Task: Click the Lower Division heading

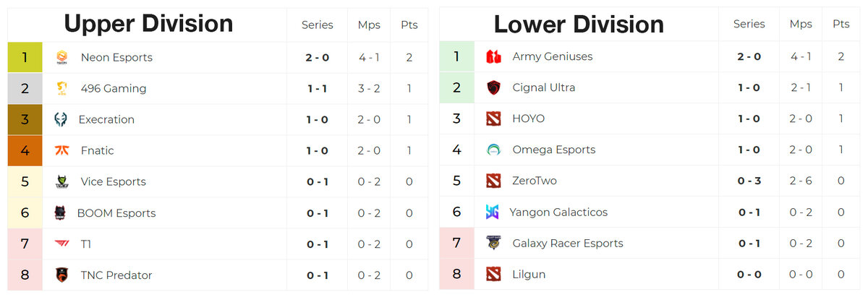Action: pyautogui.click(x=579, y=24)
